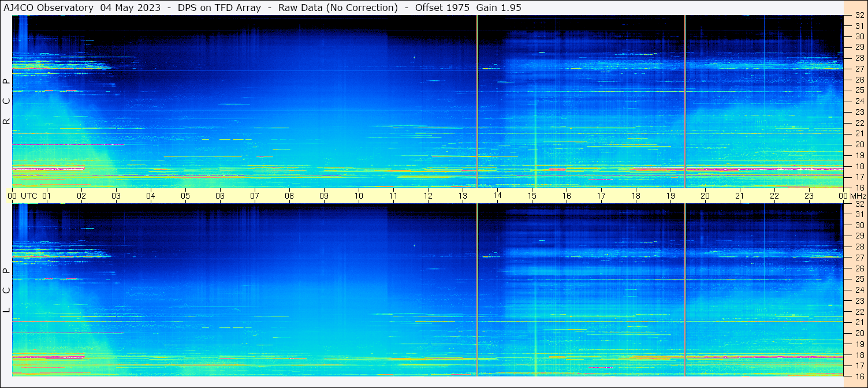Select hour "07" on the UTC axis
868x388 pixels.
pyautogui.click(x=255, y=196)
